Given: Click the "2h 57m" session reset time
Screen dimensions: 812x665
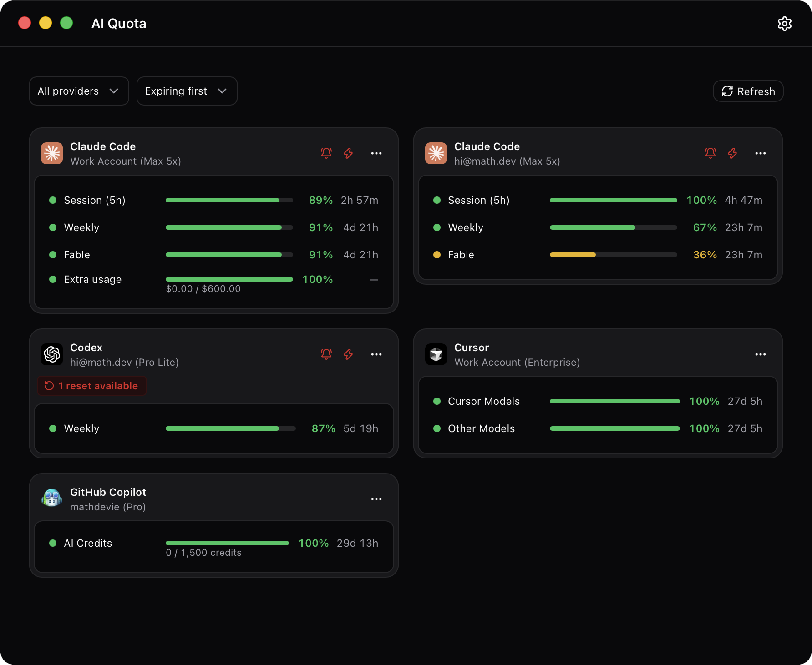Looking at the screenshot, I should click(360, 200).
